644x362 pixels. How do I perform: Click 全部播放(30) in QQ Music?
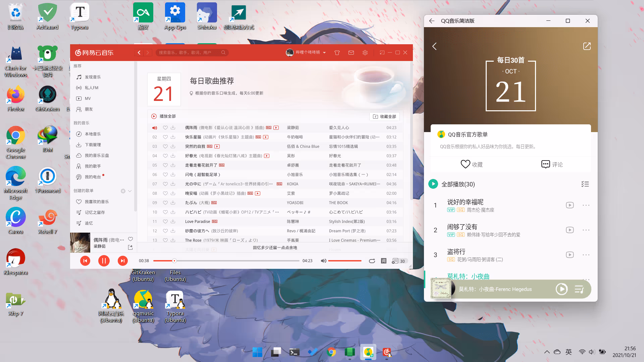pyautogui.click(x=451, y=184)
